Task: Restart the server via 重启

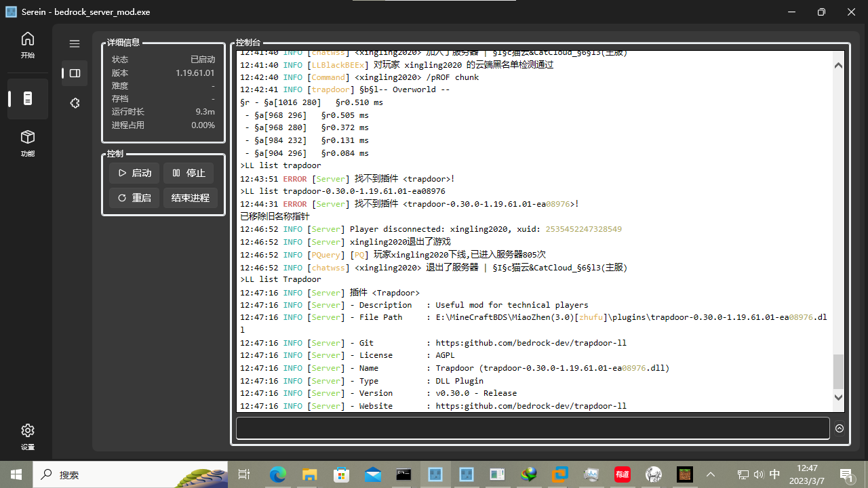Action: point(134,197)
